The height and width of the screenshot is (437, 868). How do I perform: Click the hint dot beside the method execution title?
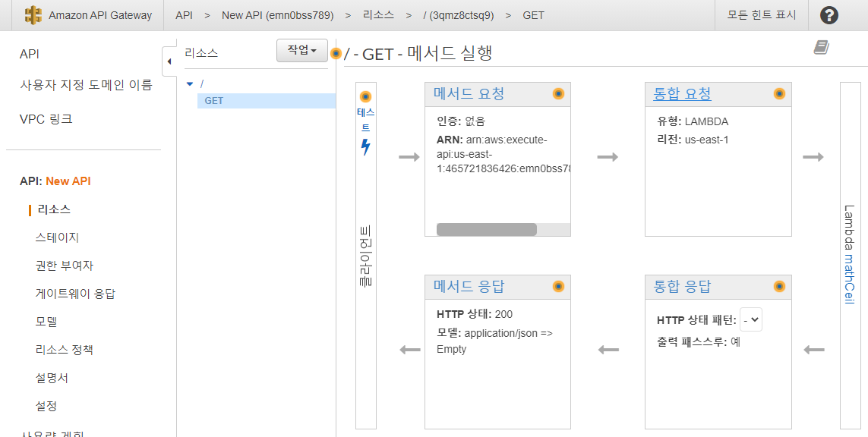[336, 54]
